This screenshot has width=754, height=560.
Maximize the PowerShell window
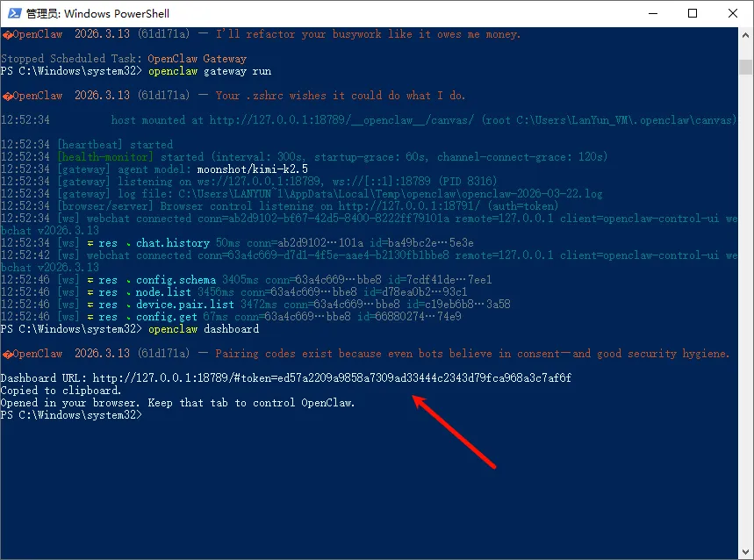coord(693,13)
